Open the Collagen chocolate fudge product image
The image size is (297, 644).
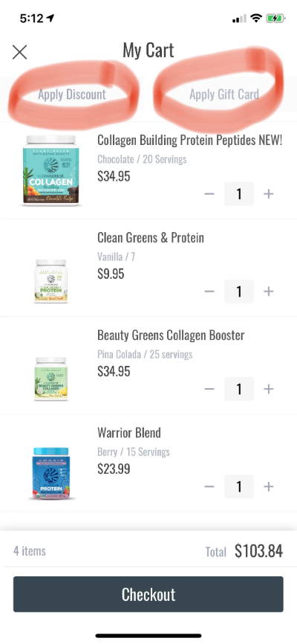(x=51, y=170)
